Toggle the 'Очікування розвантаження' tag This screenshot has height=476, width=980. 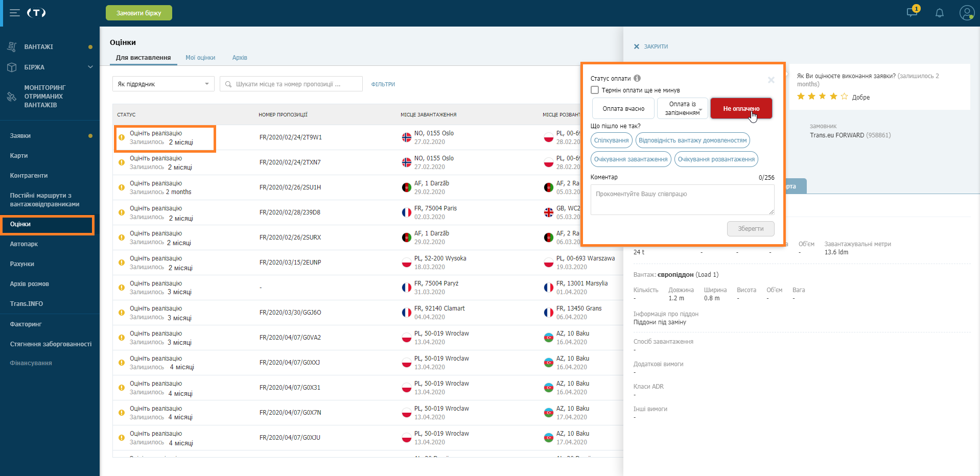[716, 159]
